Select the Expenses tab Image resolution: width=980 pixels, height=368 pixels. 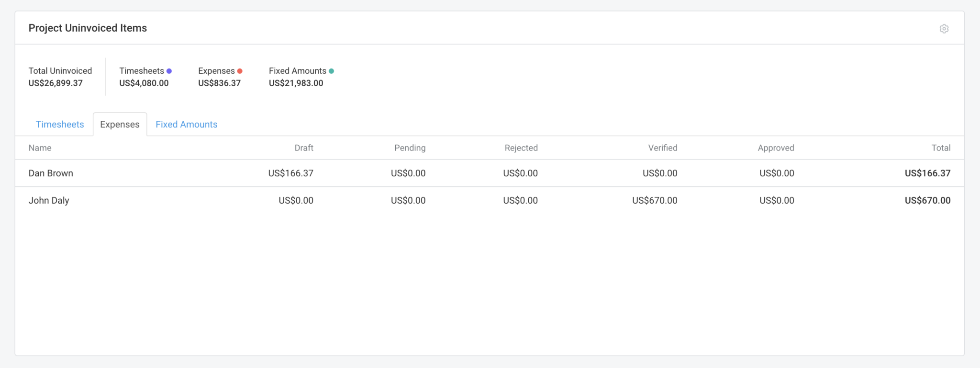pos(120,124)
